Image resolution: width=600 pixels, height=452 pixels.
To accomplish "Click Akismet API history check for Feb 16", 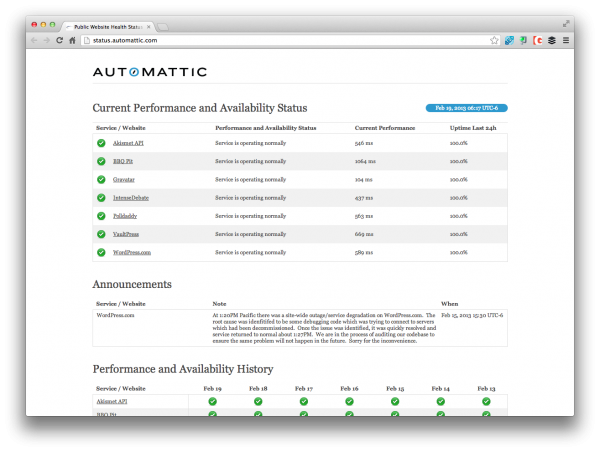I will pyautogui.click(x=349, y=401).
